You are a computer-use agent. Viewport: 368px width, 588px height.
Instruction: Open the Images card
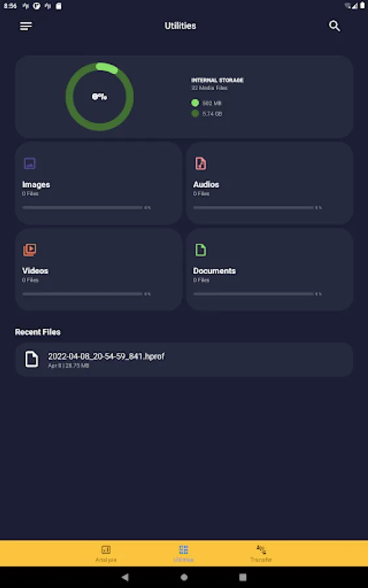(x=99, y=183)
